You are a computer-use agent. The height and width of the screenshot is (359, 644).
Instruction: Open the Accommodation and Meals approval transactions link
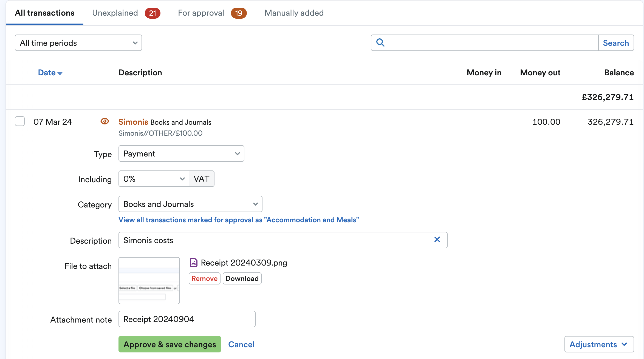coord(239,220)
